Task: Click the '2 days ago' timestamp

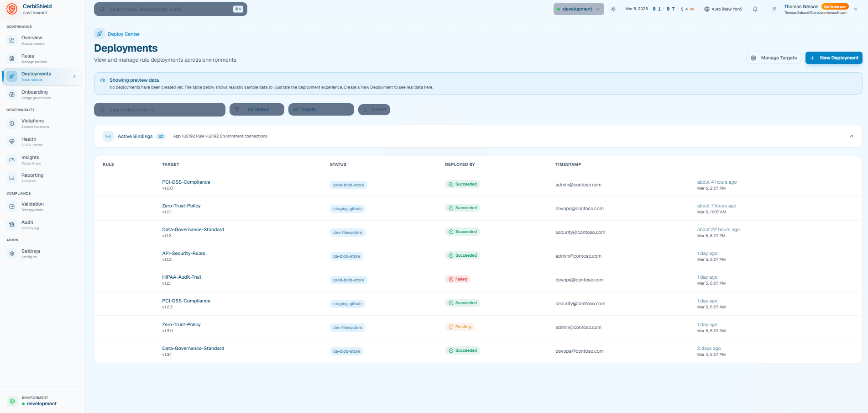Action: [709, 348]
